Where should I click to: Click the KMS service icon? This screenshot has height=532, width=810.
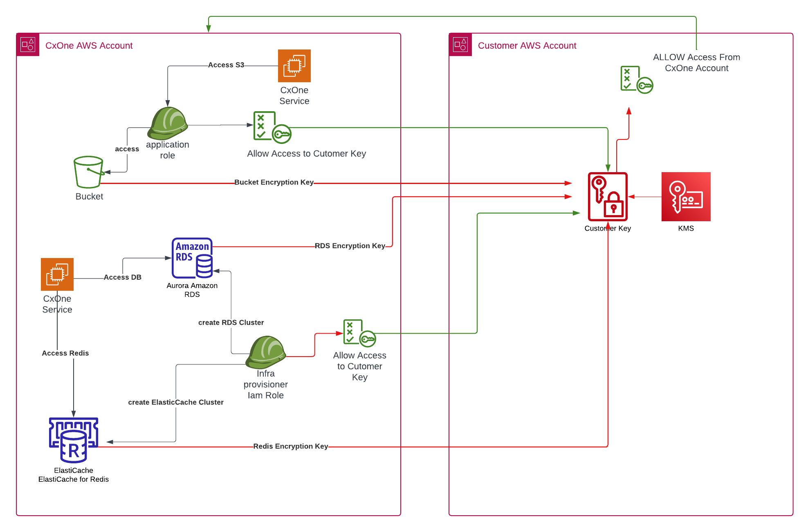click(686, 197)
